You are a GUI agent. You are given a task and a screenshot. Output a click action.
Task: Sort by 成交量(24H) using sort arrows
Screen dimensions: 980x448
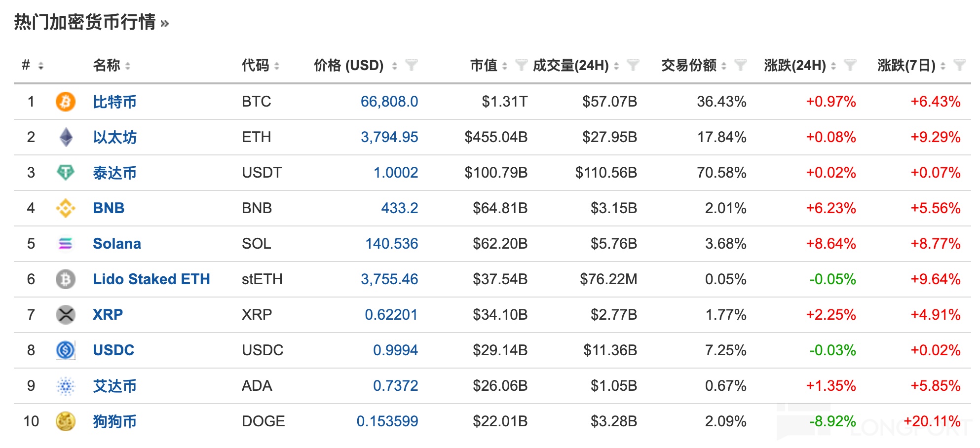point(616,66)
